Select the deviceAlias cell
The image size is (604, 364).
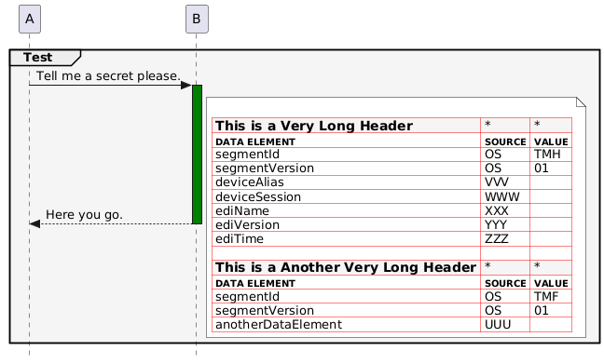[x=346, y=182]
